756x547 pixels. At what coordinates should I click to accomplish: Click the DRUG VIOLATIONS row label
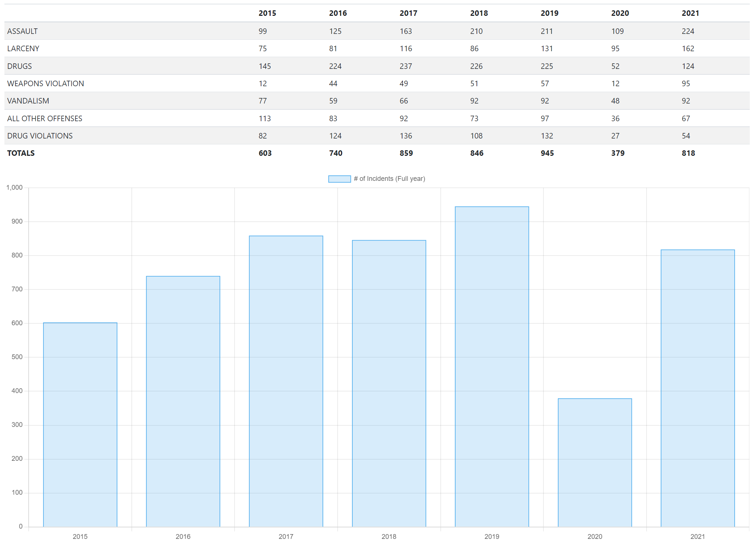tap(40, 136)
